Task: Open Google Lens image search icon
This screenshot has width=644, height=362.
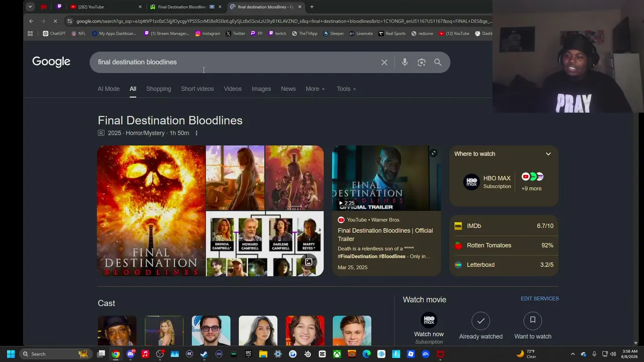Action: (422, 62)
